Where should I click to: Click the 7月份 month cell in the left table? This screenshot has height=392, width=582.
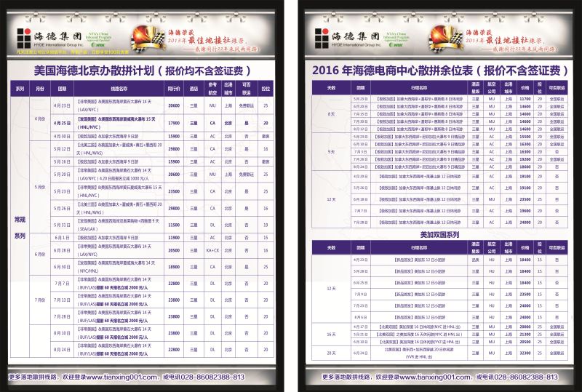pyautogui.click(x=40, y=300)
